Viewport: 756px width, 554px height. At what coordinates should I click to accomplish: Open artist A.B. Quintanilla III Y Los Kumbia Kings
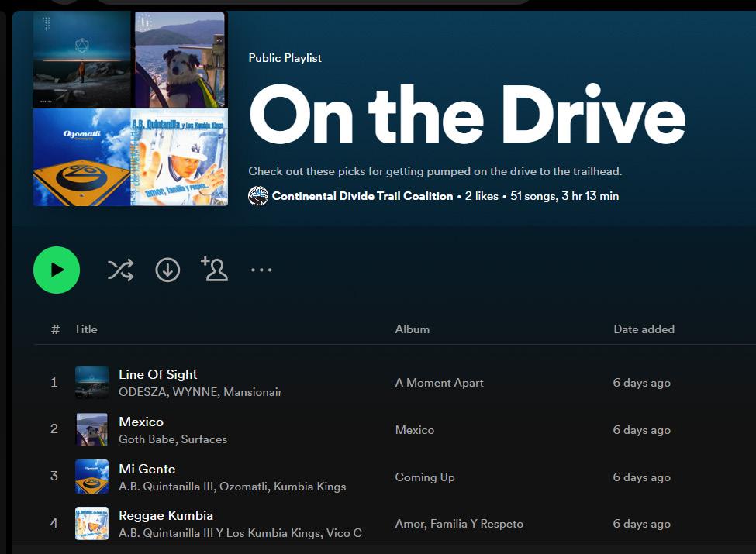point(219,533)
